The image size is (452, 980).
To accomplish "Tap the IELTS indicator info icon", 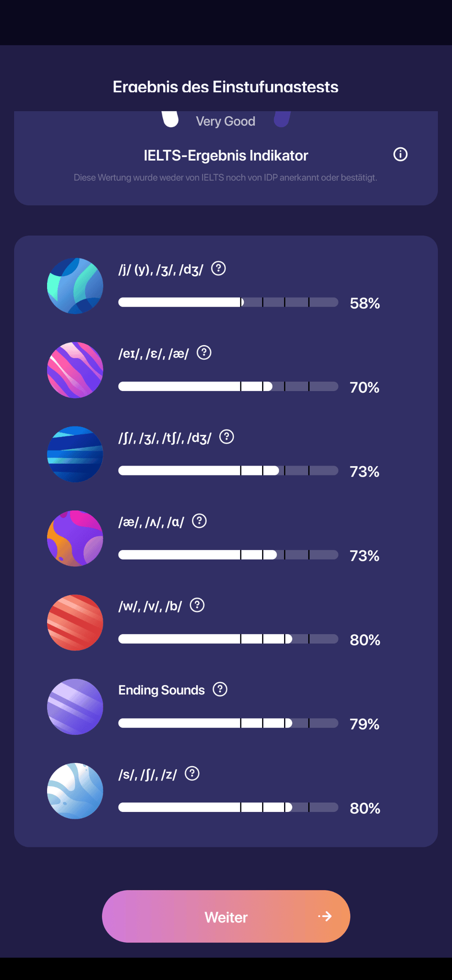I will (x=400, y=154).
